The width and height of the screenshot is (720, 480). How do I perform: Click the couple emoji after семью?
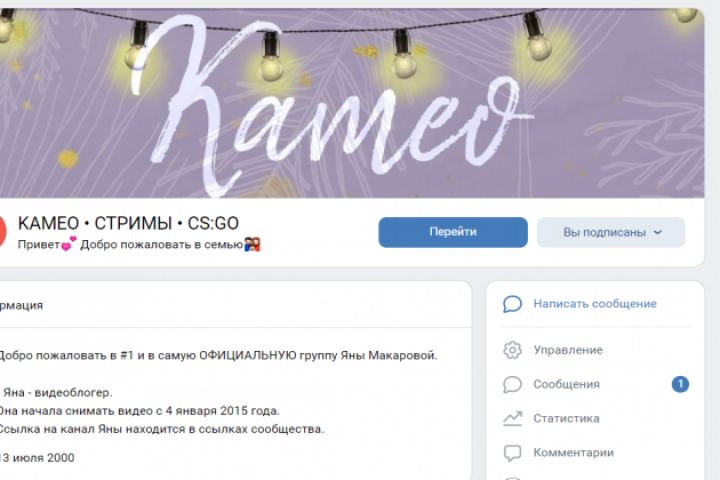(x=252, y=244)
